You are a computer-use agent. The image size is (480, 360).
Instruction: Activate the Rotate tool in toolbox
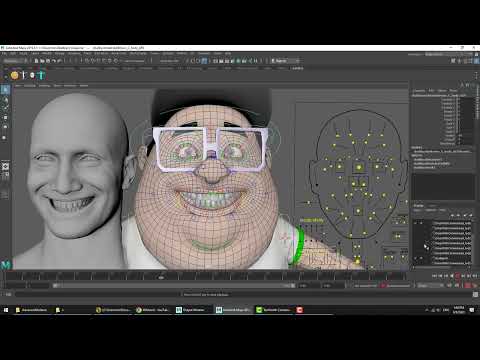coord(5,127)
